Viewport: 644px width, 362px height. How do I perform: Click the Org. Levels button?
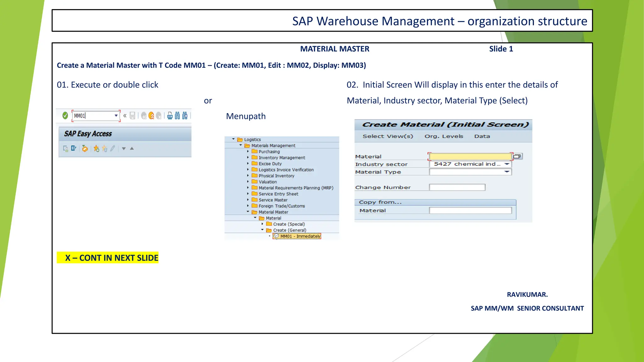[x=444, y=136]
